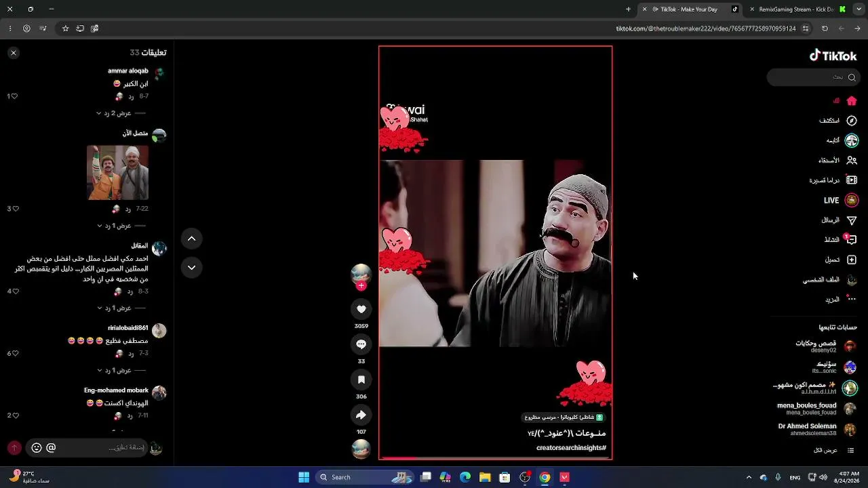Open the emoji picker in comment box
The image size is (868, 488).
(37, 447)
